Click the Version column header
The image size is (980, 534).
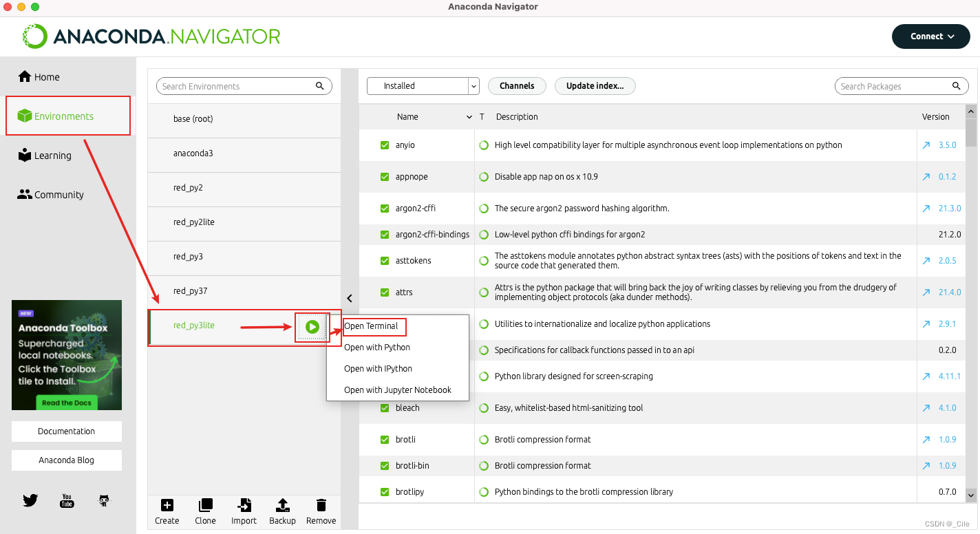pyautogui.click(x=935, y=117)
